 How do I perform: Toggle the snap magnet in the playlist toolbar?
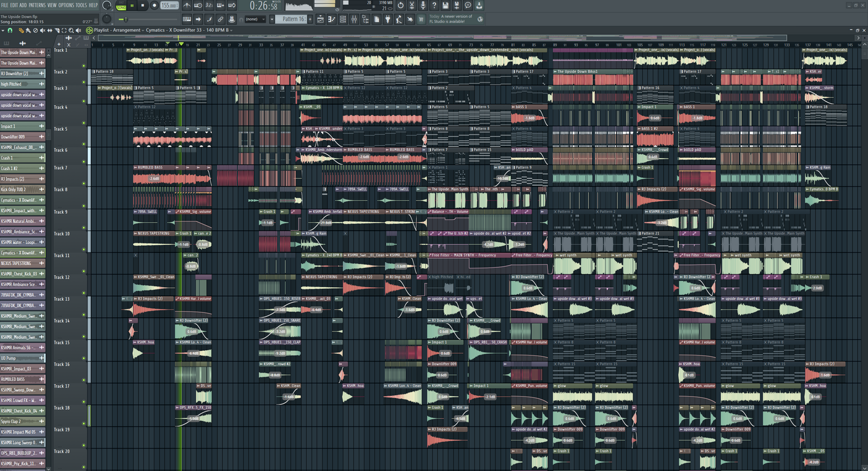(11, 30)
